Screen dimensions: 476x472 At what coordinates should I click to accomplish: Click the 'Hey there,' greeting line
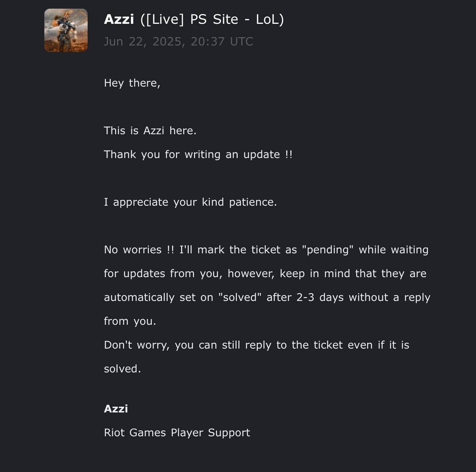coord(132,83)
